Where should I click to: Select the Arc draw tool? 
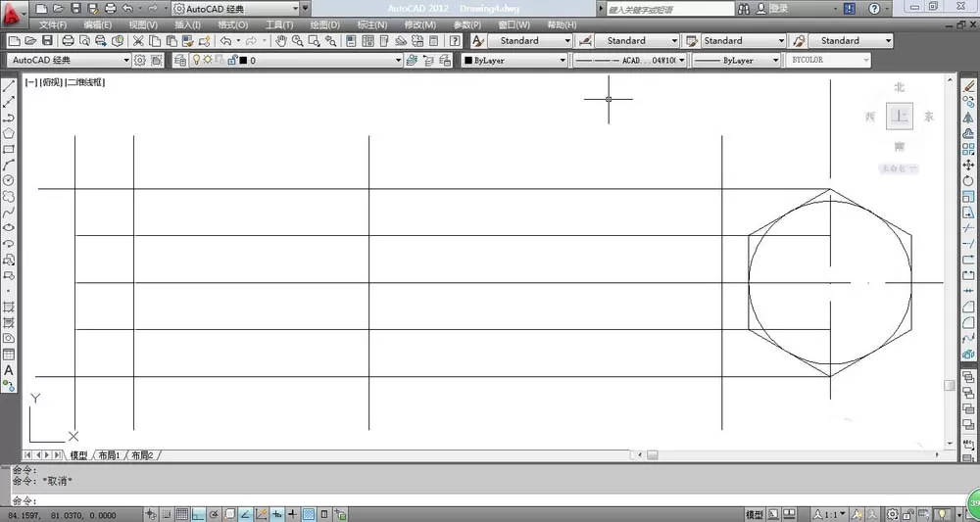pyautogui.click(x=9, y=165)
